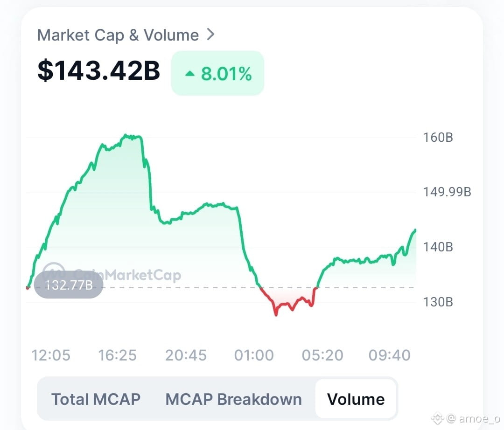This screenshot has height=430, width=504.
Task: Select the Volume tab
Action: [356, 399]
